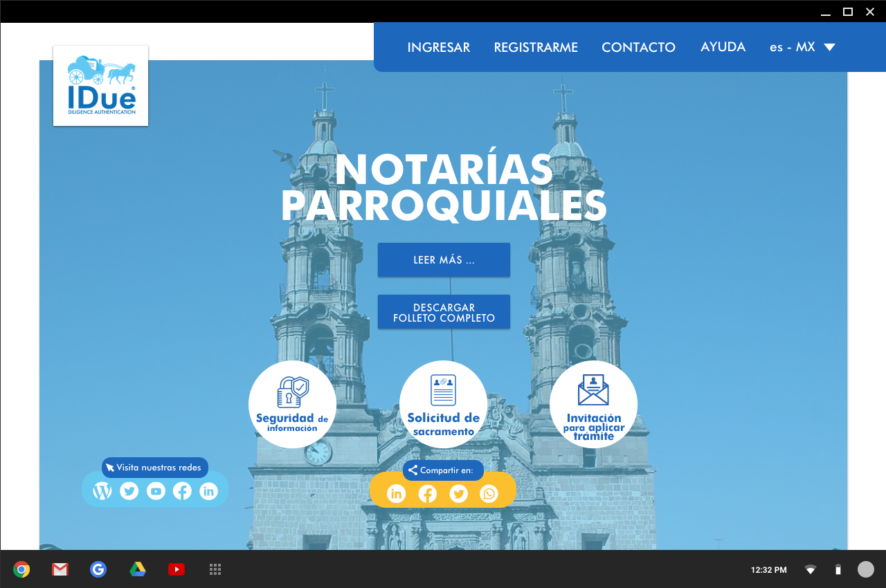Image resolution: width=886 pixels, height=588 pixels.
Task: Open Solicitud de sacramento circle
Action: (443, 404)
